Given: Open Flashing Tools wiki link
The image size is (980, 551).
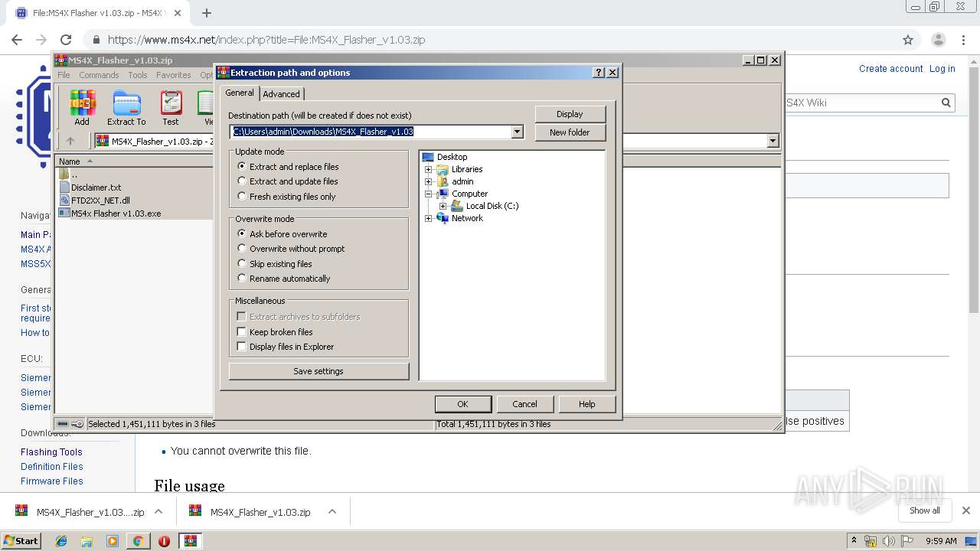Looking at the screenshot, I should pos(51,452).
